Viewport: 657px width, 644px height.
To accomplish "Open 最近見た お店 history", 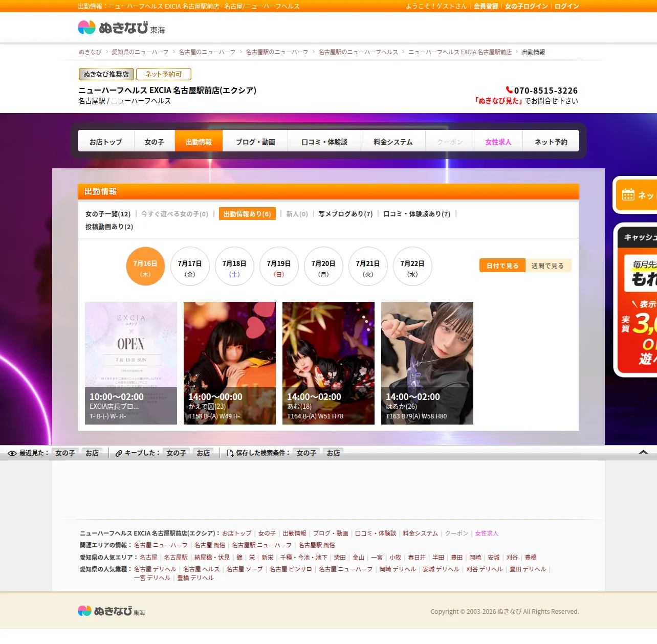I will [92, 453].
